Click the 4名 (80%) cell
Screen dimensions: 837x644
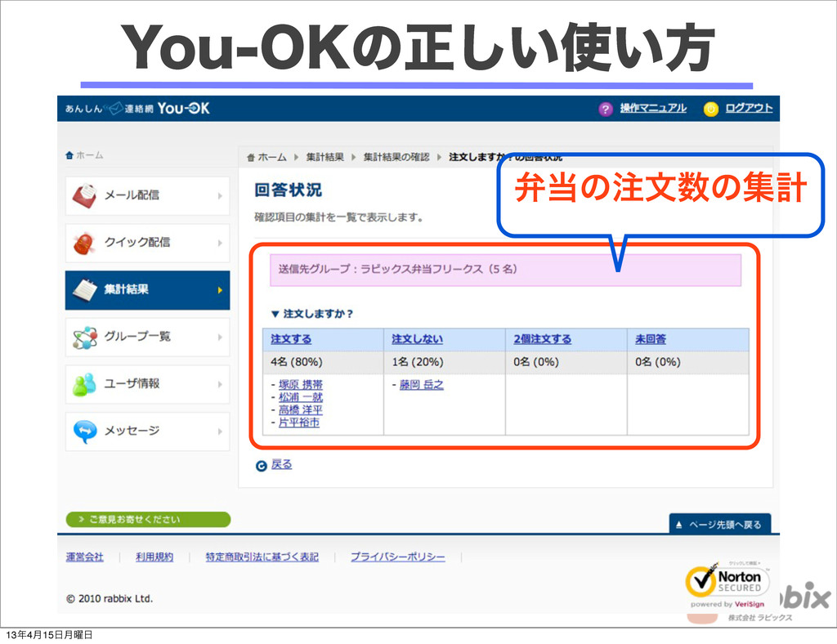click(323, 362)
